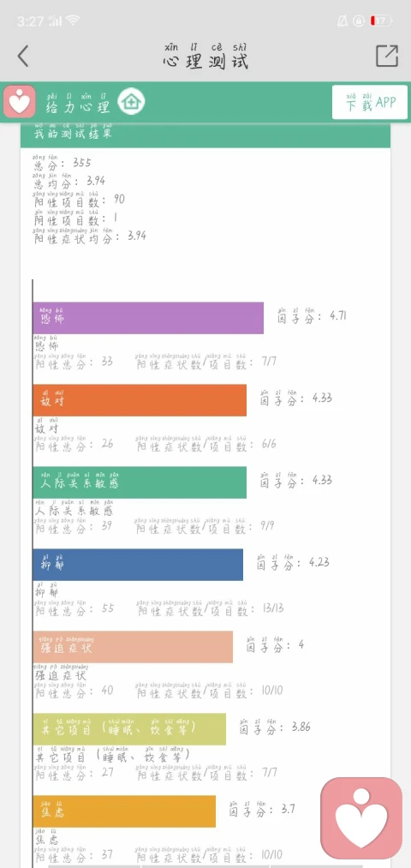Screen dimensions: 411x868
Task: Select the amber 焦虑 bar
Action: [x=124, y=811]
